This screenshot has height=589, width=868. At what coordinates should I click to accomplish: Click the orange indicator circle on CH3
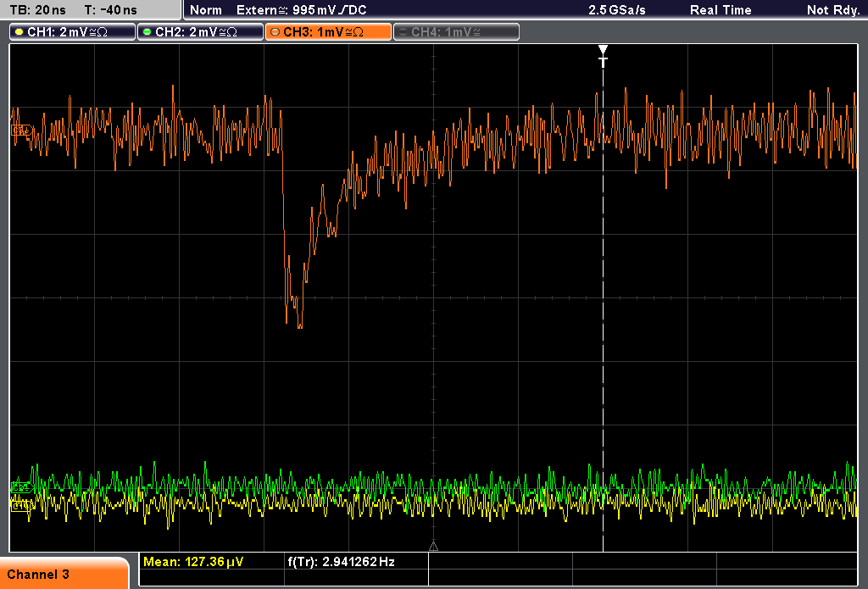[x=275, y=32]
